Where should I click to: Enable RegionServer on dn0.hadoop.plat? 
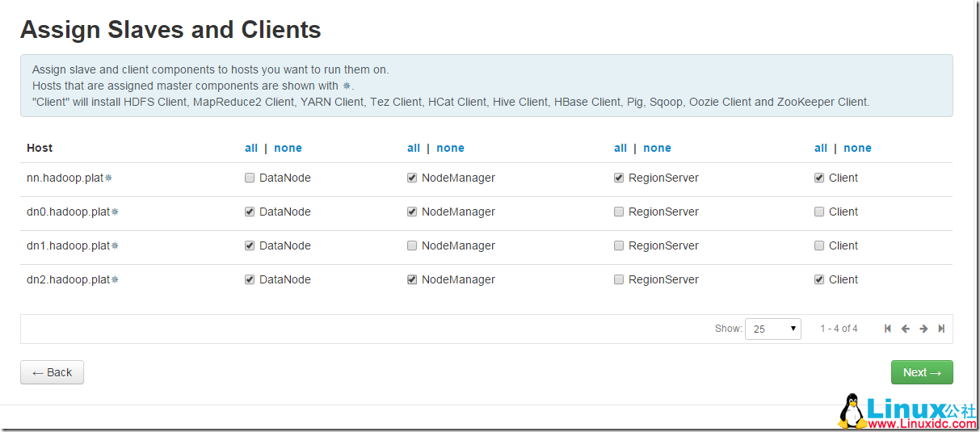(x=619, y=212)
